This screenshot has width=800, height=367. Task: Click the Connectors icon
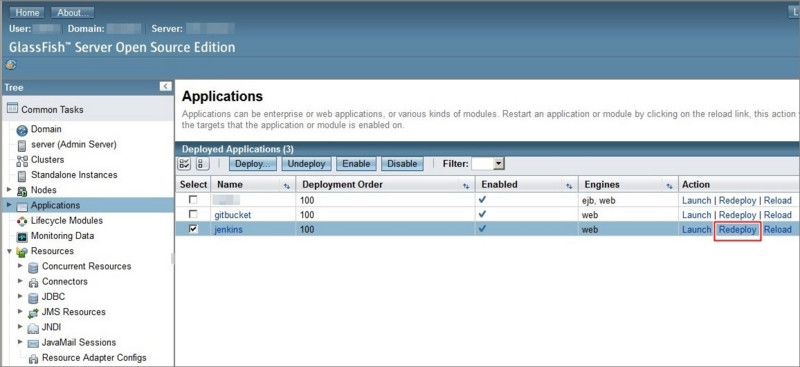(33, 283)
